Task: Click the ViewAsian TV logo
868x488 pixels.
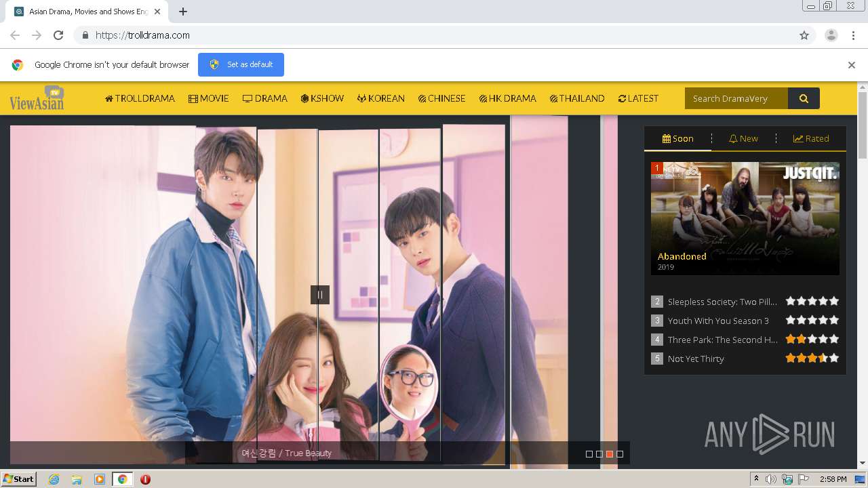Action: click(37, 99)
